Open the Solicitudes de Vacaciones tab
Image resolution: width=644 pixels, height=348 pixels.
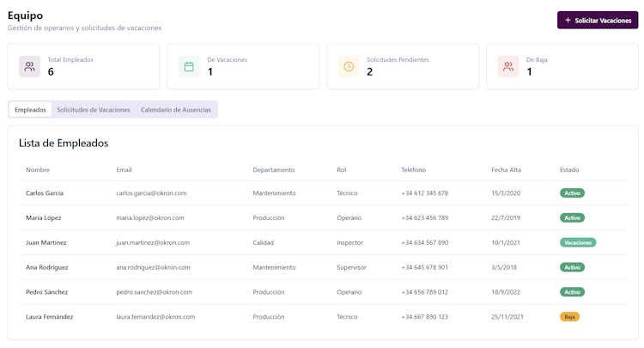(x=94, y=110)
